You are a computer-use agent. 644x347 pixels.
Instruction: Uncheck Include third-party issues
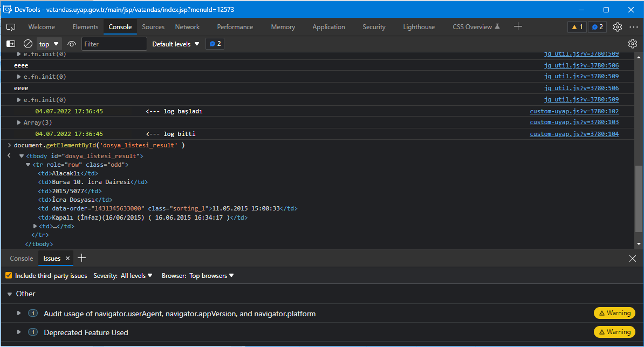[x=9, y=275]
